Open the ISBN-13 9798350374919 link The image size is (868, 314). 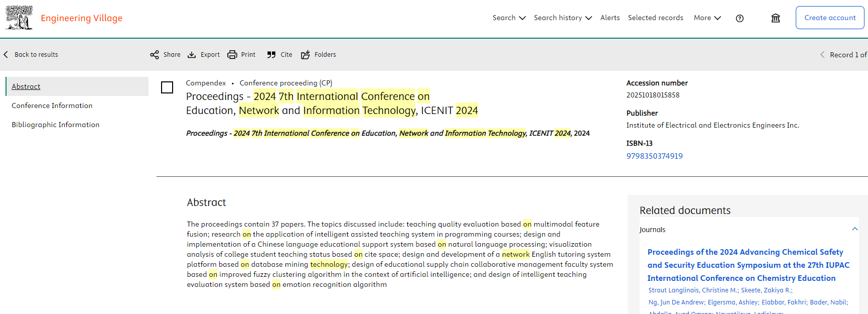(x=654, y=156)
